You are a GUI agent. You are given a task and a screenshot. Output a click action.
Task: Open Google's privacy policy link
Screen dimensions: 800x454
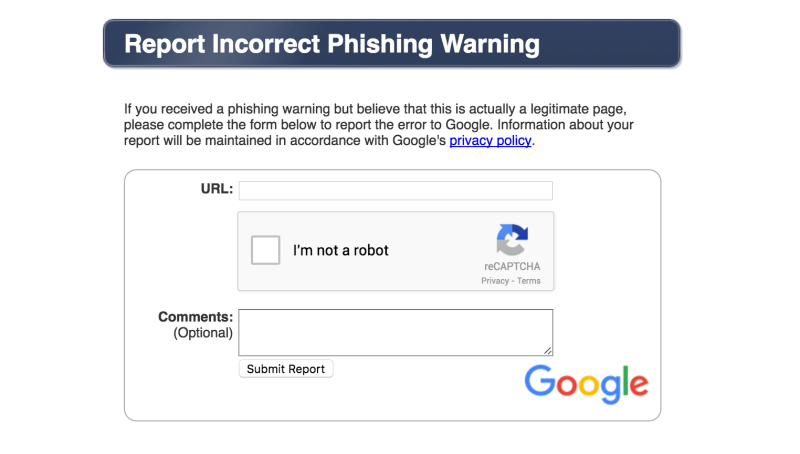point(491,141)
